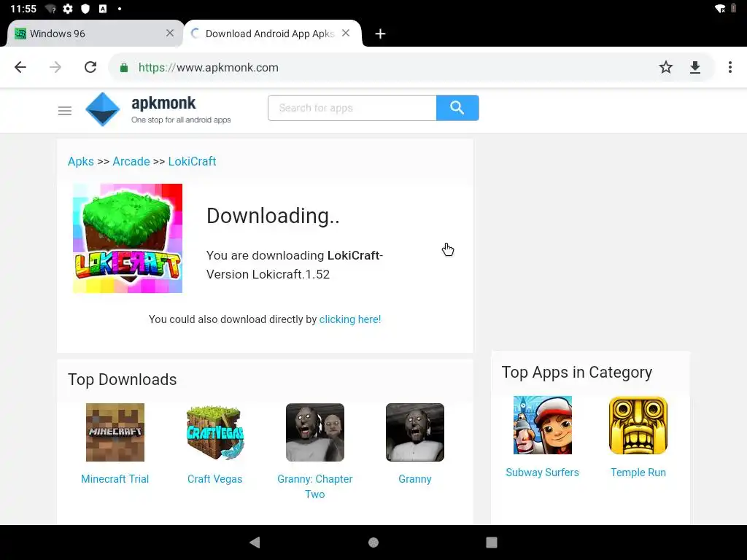Viewport: 747px width, 560px height.
Task: Open the Subway Surfers text link
Action: tap(542, 472)
